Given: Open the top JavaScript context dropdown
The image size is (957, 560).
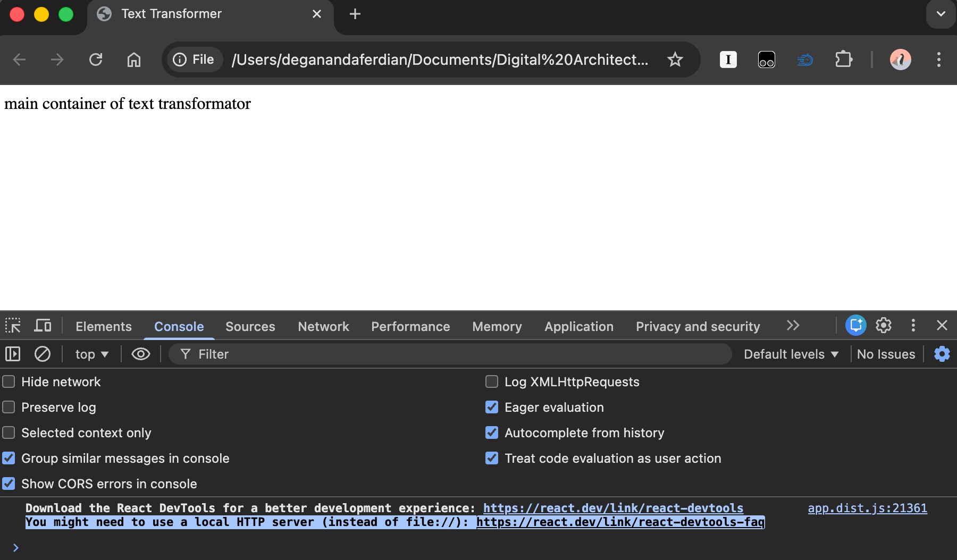Looking at the screenshot, I should pyautogui.click(x=91, y=354).
